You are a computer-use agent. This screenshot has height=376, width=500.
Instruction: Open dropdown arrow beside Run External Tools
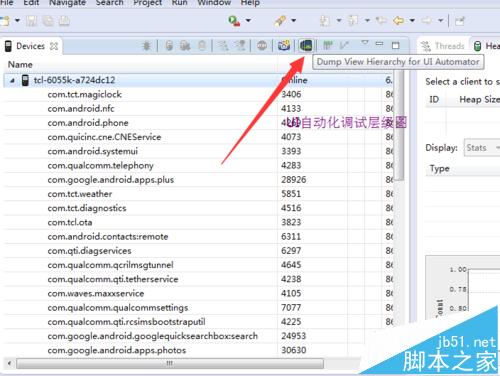[248, 21]
